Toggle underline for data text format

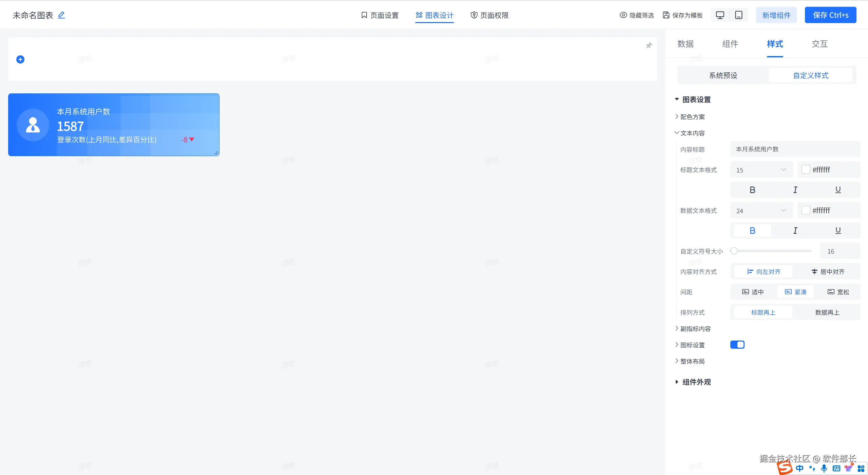(838, 231)
